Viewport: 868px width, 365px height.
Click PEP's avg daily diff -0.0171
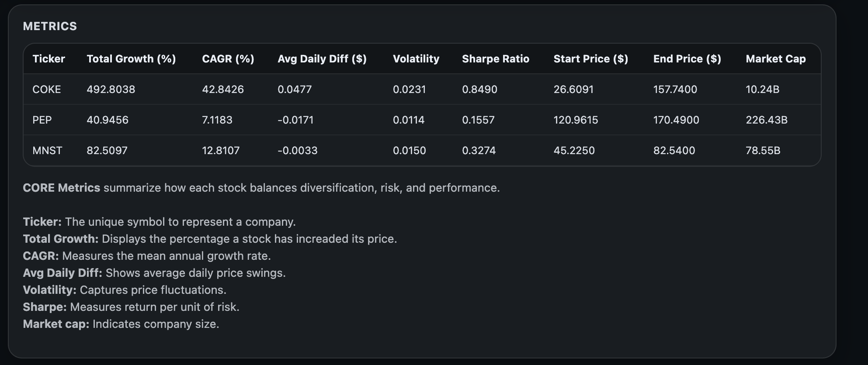click(295, 120)
